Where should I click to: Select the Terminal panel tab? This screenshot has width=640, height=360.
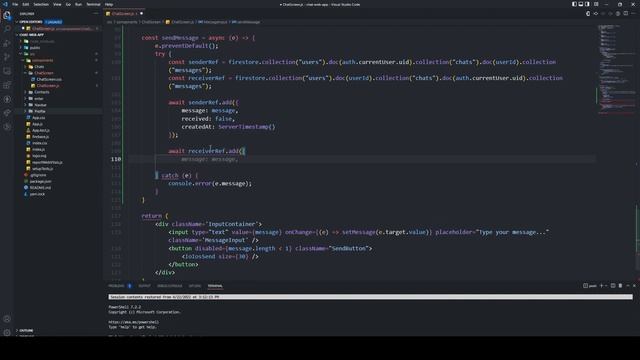click(x=215, y=286)
